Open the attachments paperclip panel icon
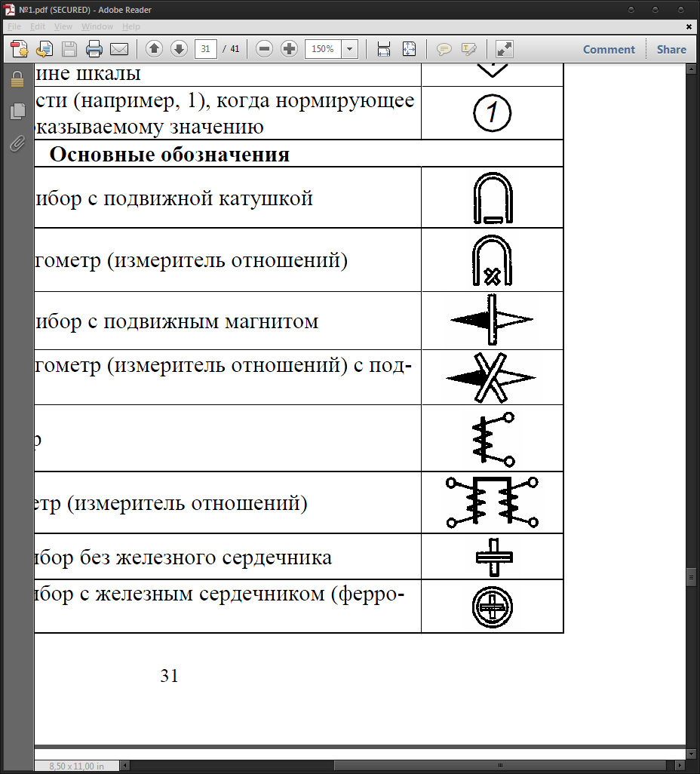700x774 pixels. coord(17,143)
